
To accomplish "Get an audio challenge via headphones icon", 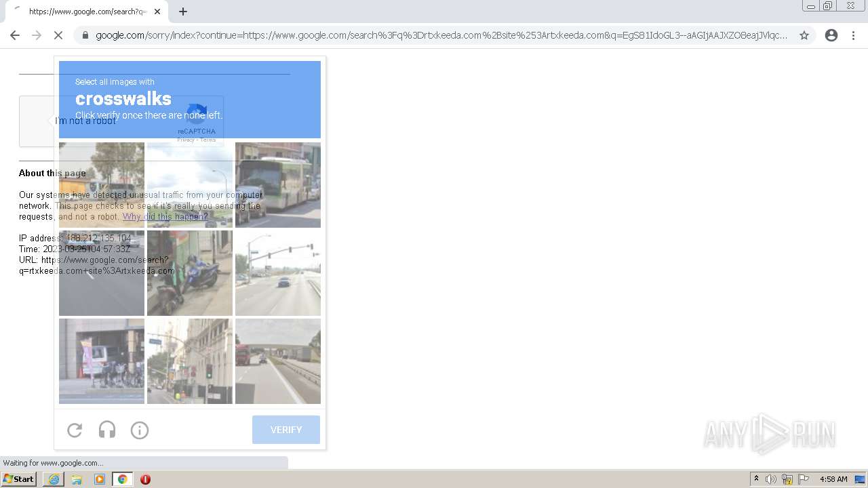I will click(x=107, y=430).
